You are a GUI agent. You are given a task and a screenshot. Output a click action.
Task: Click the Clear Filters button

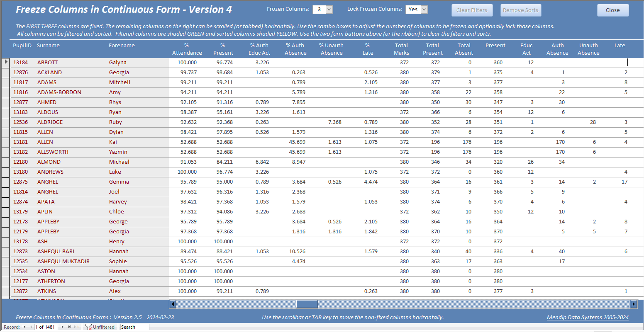472,10
